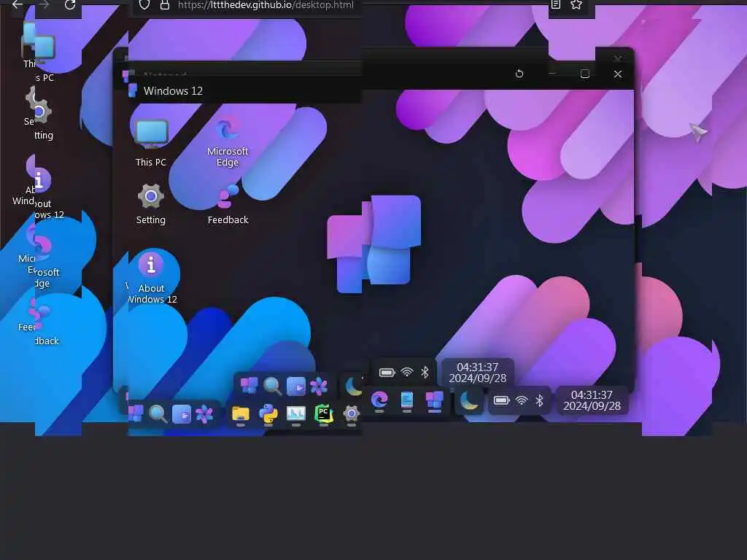The height and width of the screenshot is (560, 747).
Task: Click flower Copilot icon in Windows 12 window taskbar
Action: point(319,386)
